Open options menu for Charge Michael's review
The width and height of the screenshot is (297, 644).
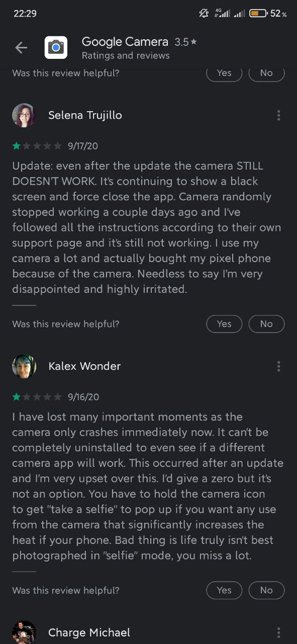pos(278,632)
